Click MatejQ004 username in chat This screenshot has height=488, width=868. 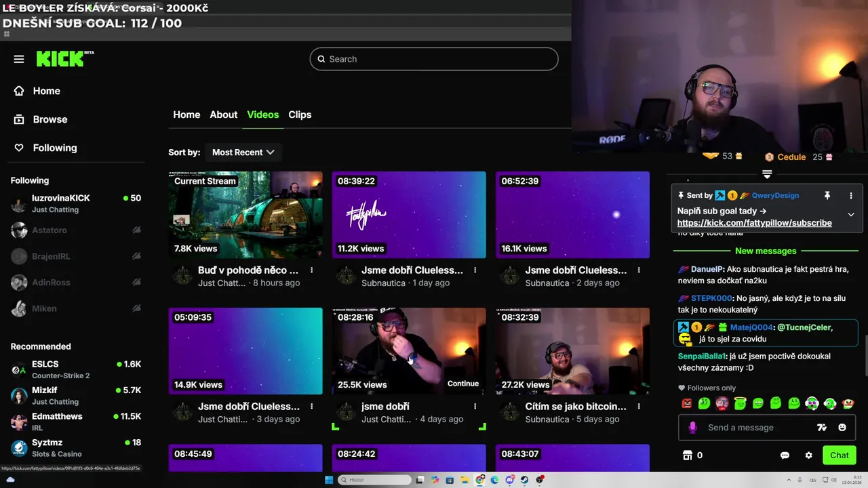(x=751, y=327)
